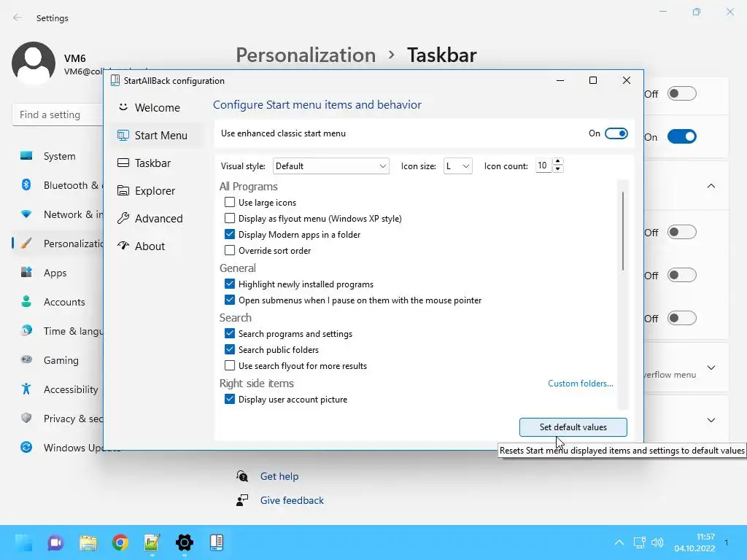Click the Find a setting search box
The image size is (747, 560).
58,114
